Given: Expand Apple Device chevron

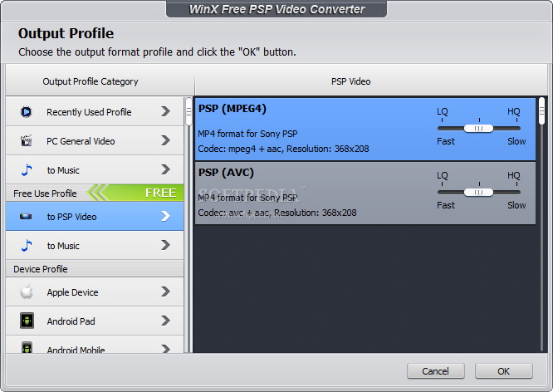Looking at the screenshot, I should tap(165, 292).
